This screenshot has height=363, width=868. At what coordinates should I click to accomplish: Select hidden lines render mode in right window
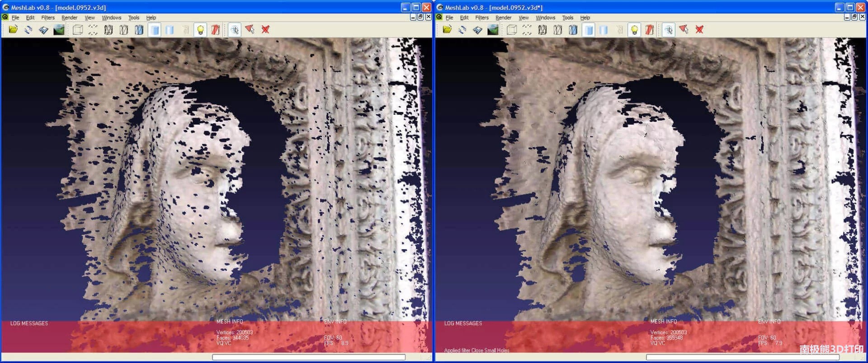[558, 30]
